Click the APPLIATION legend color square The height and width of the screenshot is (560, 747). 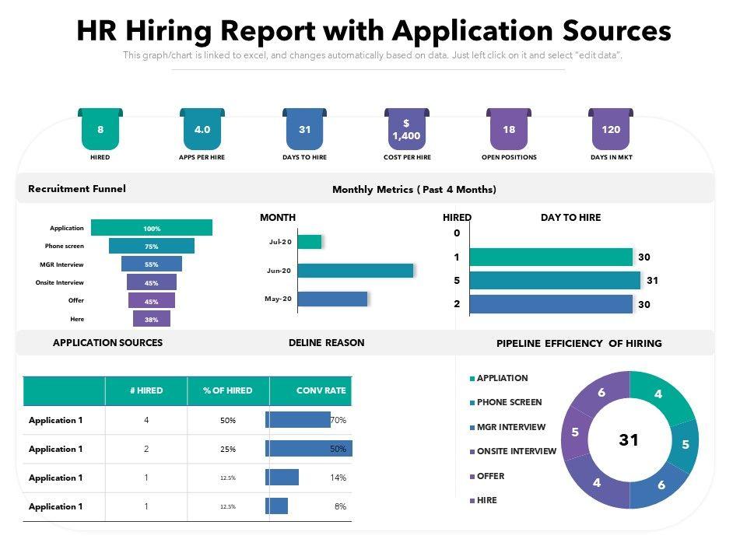point(472,379)
